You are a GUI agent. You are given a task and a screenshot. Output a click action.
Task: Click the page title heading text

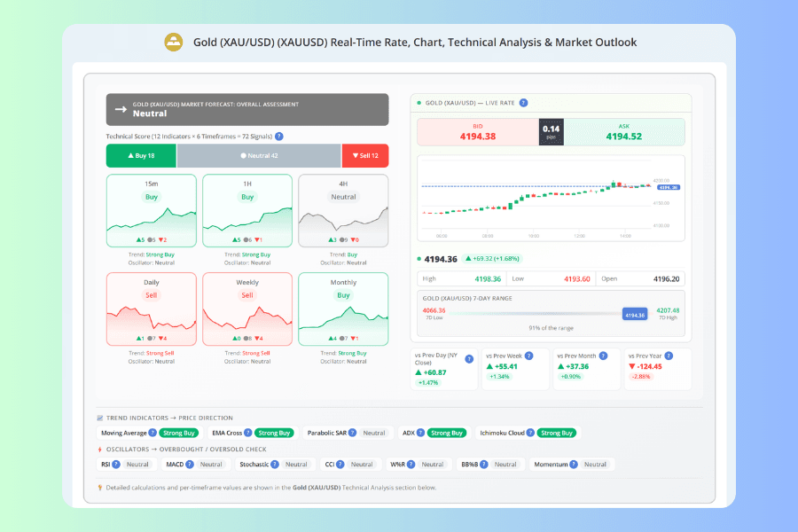[415, 43]
